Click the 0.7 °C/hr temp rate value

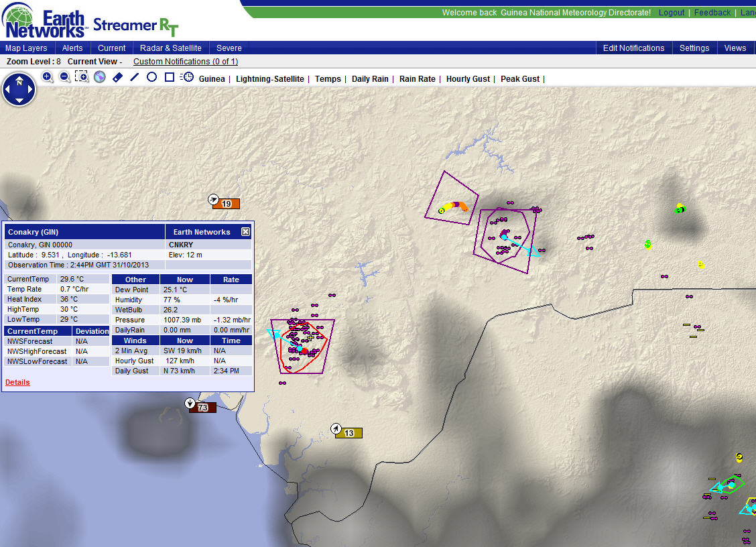tap(74, 289)
